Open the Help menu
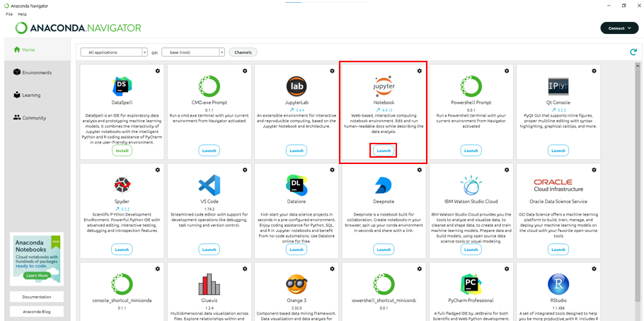Image resolution: width=644 pixels, height=321 pixels. pos(22,14)
